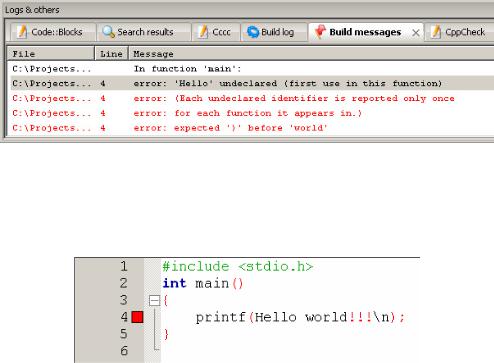
Task: Click the "int main()" code line
Action: (x=203, y=283)
